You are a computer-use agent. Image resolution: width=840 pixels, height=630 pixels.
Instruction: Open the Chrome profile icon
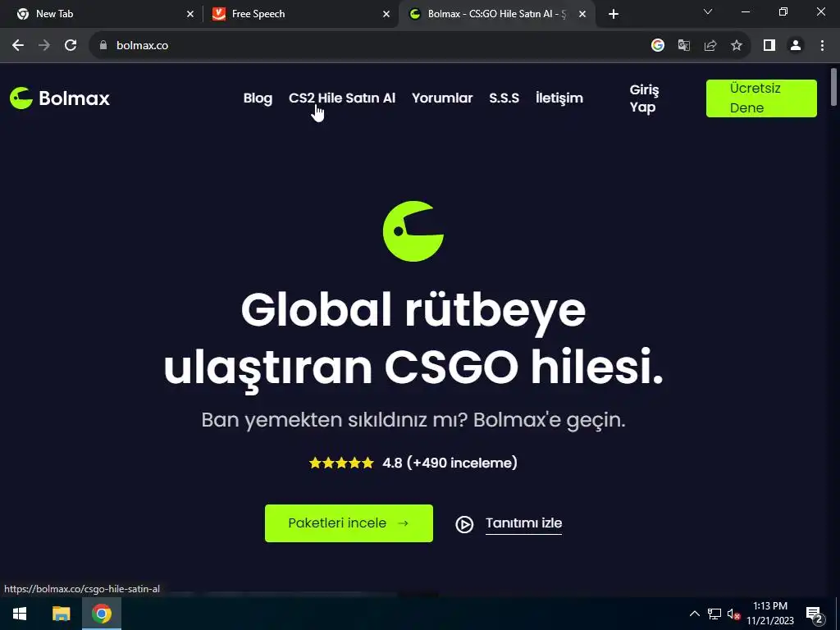click(x=796, y=46)
